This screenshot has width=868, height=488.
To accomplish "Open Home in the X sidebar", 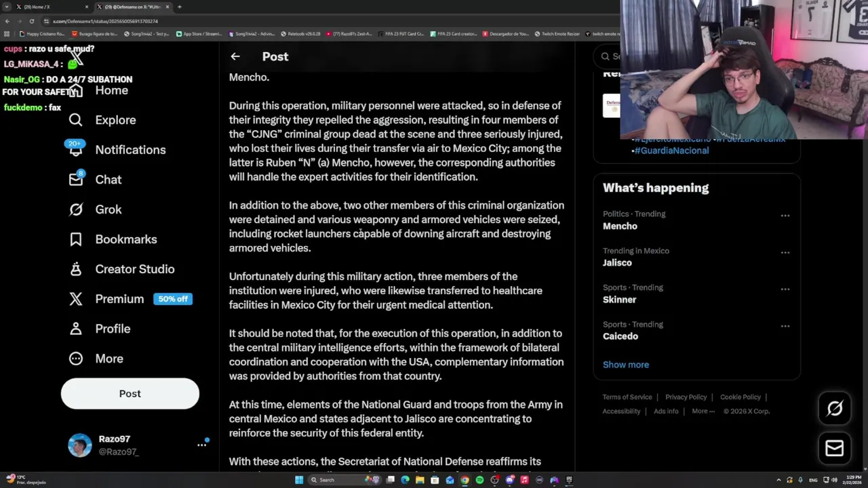I will coord(111,90).
